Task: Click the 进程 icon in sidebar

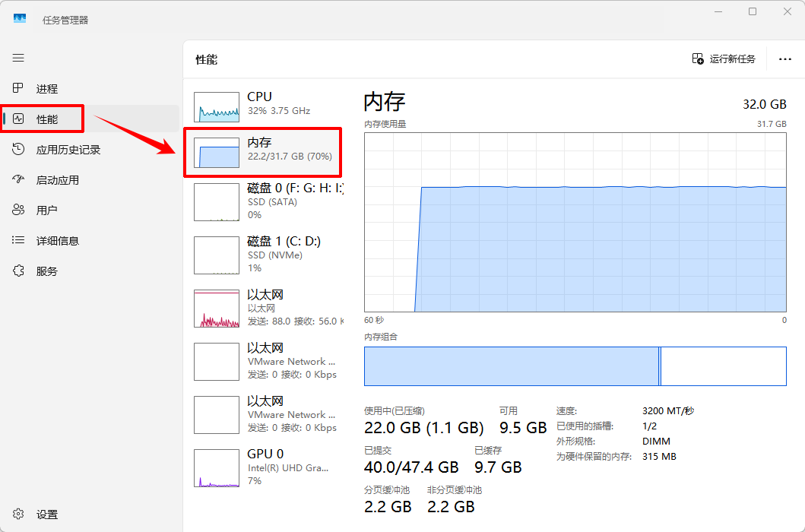Action: tap(18, 88)
